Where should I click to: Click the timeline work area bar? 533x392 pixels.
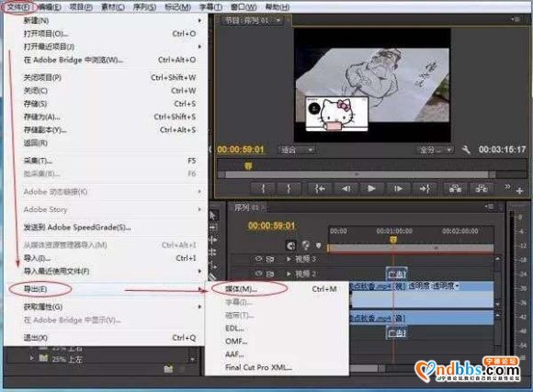tap(411, 248)
